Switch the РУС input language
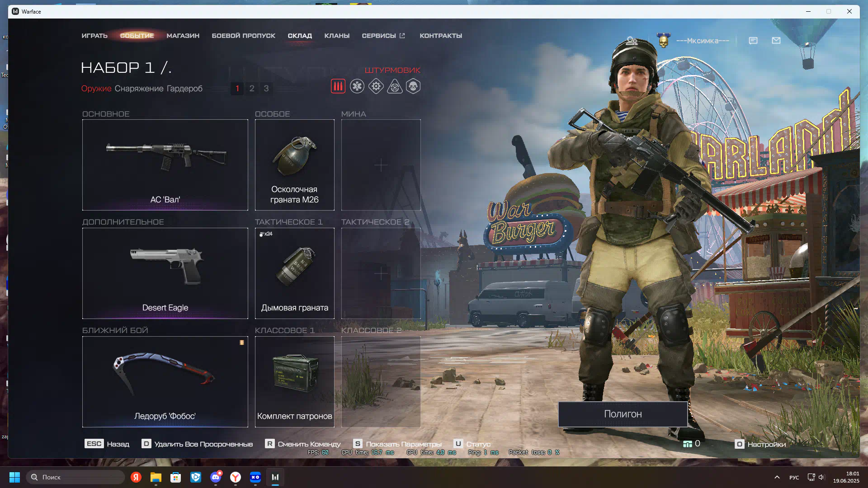868x488 pixels. click(x=794, y=477)
